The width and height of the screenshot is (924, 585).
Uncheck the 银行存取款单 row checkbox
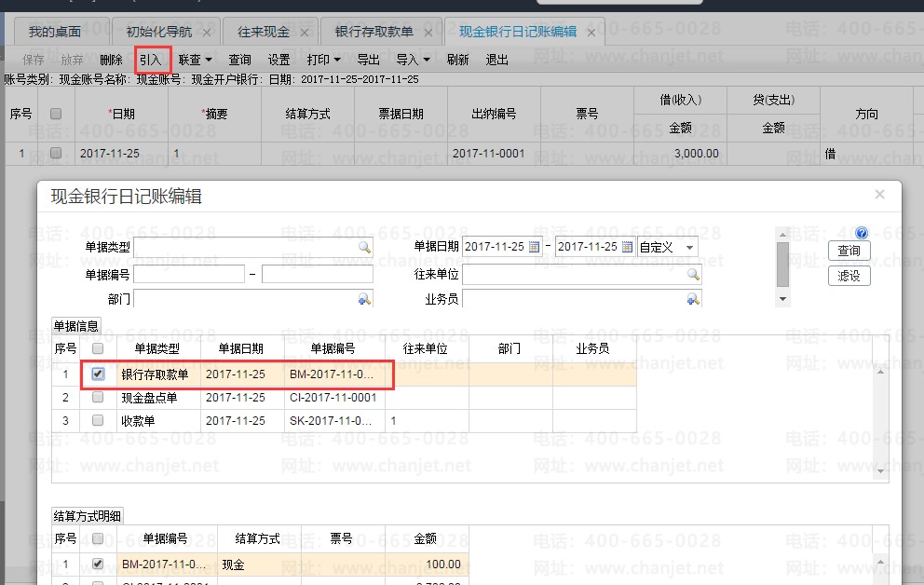tap(98, 374)
